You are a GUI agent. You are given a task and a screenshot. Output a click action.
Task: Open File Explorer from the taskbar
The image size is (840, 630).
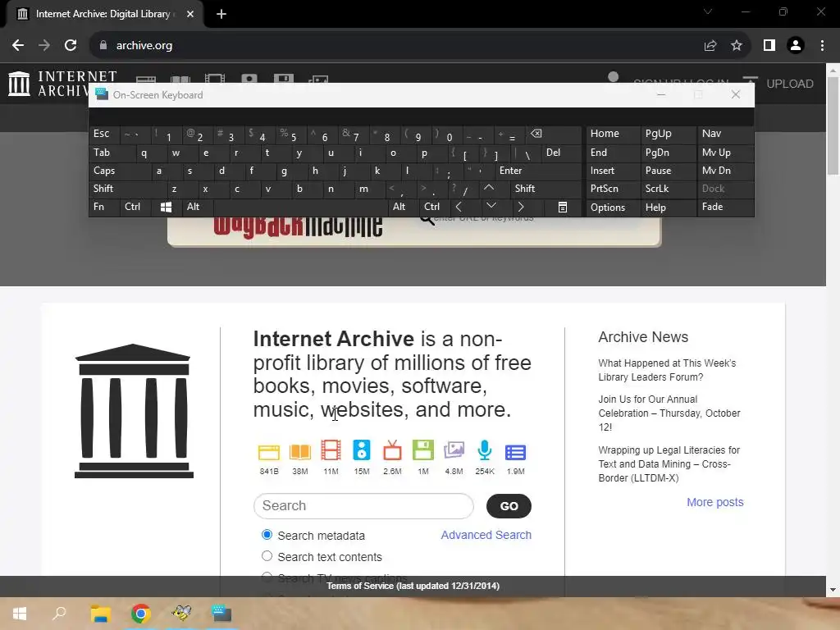pyautogui.click(x=100, y=614)
